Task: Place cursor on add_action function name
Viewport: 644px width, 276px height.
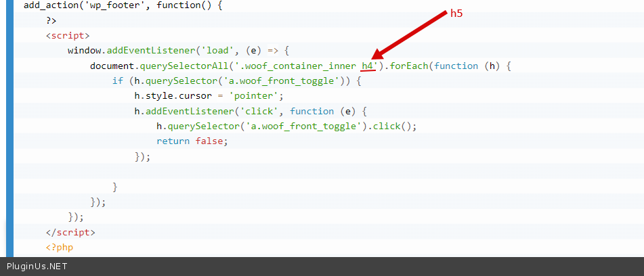Action: click(x=49, y=5)
